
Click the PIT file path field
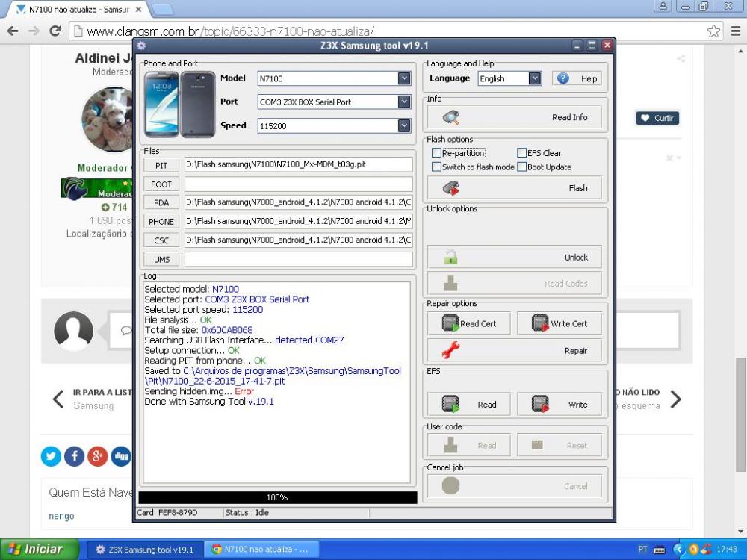click(x=298, y=164)
